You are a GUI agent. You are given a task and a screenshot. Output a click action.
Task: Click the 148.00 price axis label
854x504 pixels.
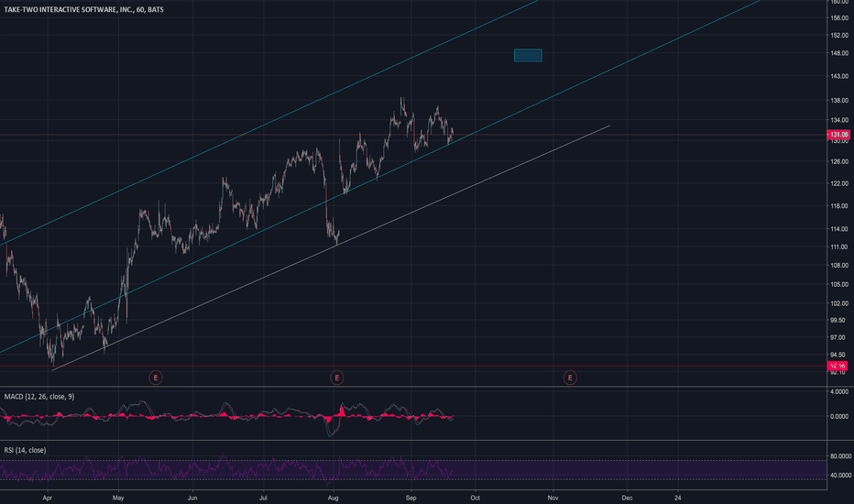coord(839,53)
